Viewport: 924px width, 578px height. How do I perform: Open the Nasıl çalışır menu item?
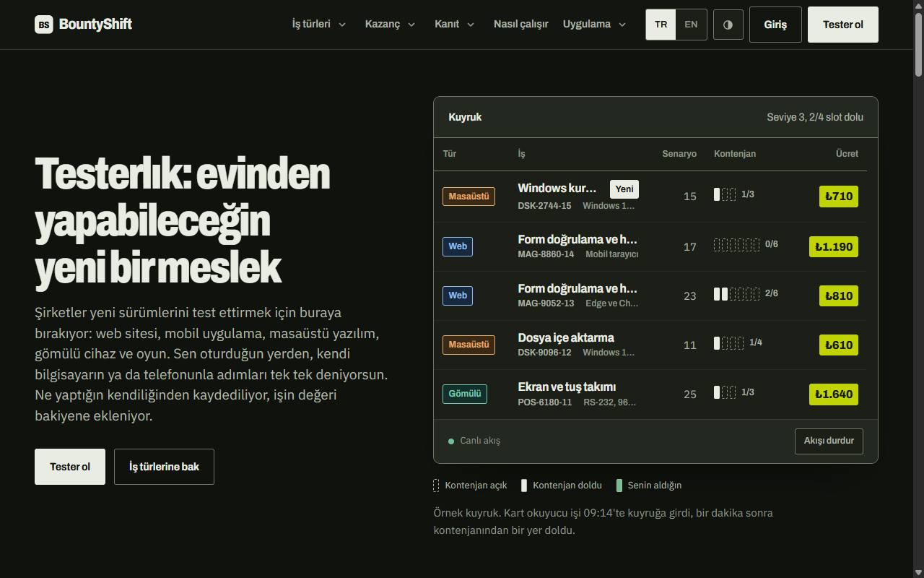(x=520, y=25)
